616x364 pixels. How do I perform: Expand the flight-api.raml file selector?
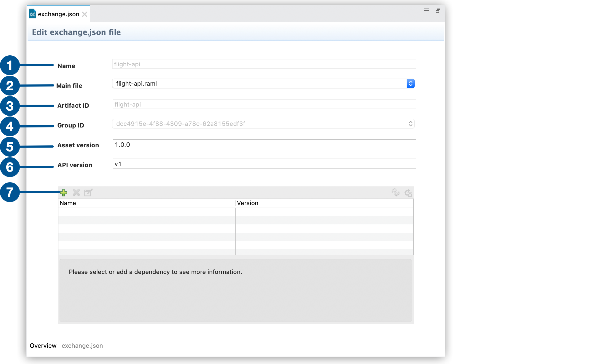[410, 83]
